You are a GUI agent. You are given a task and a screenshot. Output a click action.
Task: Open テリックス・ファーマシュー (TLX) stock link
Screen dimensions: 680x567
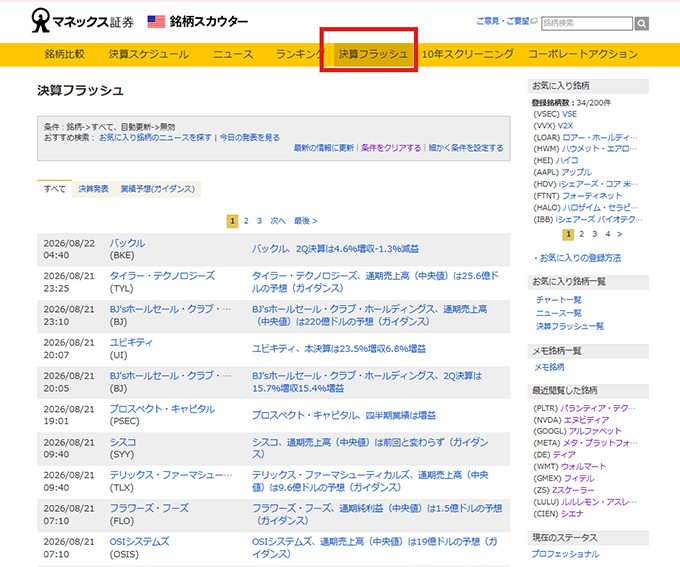pos(170,475)
